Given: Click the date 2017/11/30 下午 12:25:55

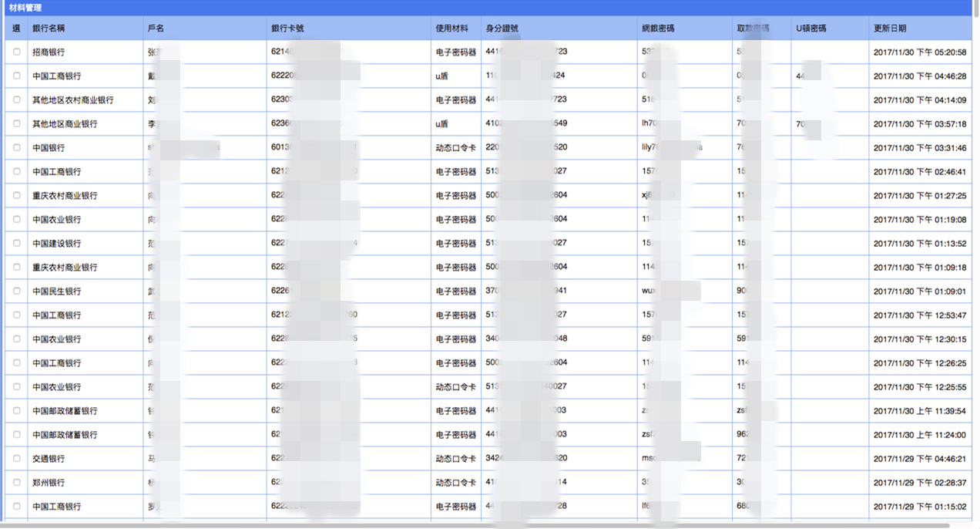Looking at the screenshot, I should (920, 387).
